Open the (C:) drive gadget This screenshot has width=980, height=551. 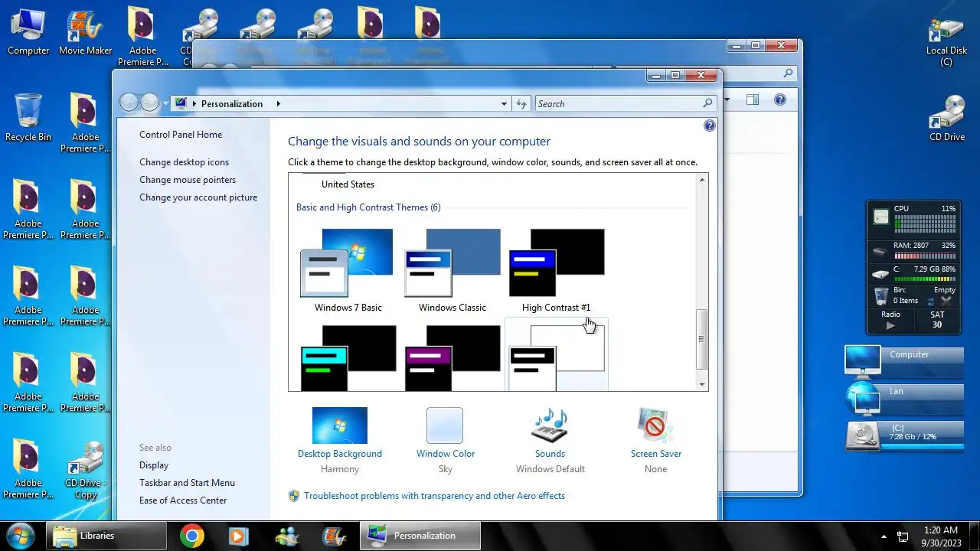click(903, 435)
